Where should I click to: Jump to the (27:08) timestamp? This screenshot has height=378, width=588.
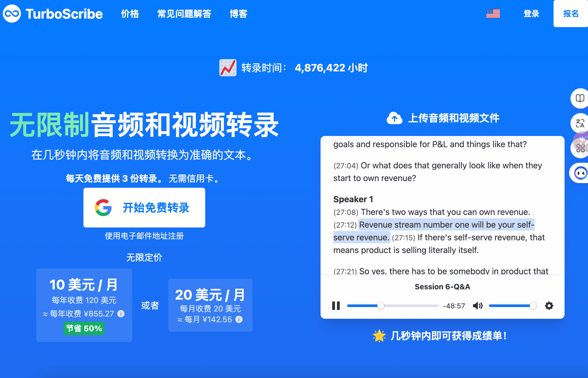346,212
